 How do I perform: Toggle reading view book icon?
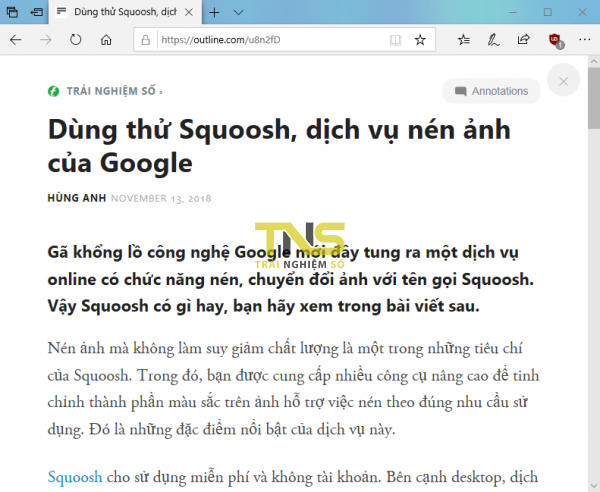point(395,40)
